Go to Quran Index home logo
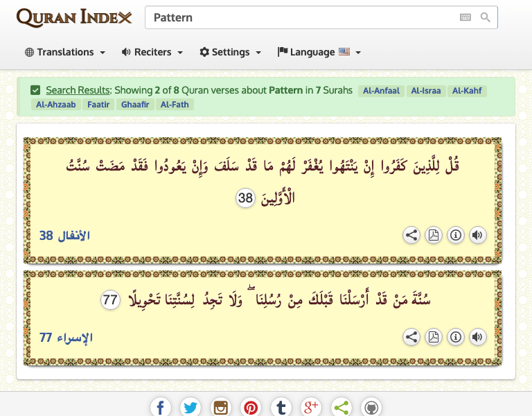Image resolution: width=532 pixels, height=416 pixels. (74, 17)
